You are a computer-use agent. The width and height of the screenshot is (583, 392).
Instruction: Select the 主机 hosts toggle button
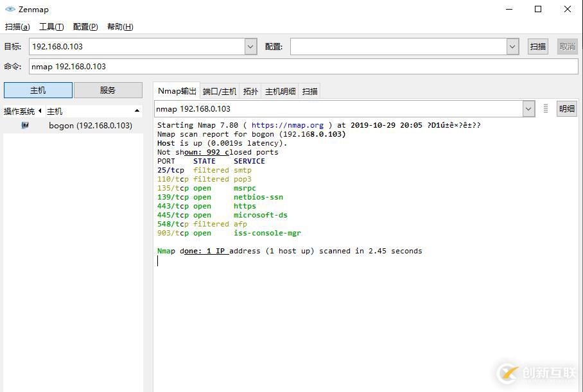tap(38, 90)
